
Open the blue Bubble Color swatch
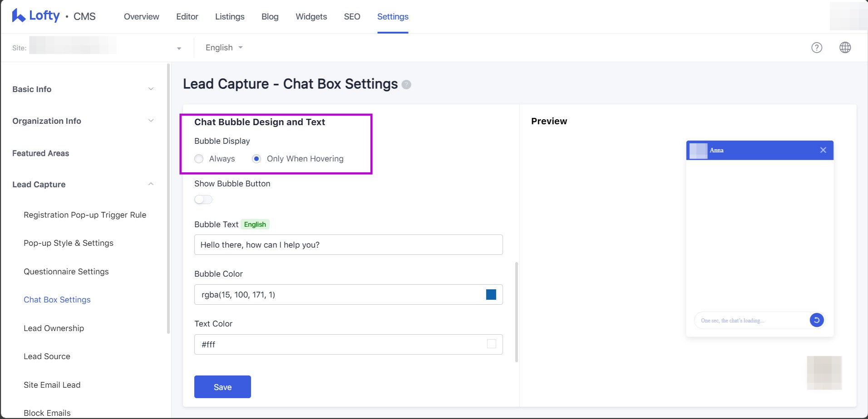click(491, 295)
